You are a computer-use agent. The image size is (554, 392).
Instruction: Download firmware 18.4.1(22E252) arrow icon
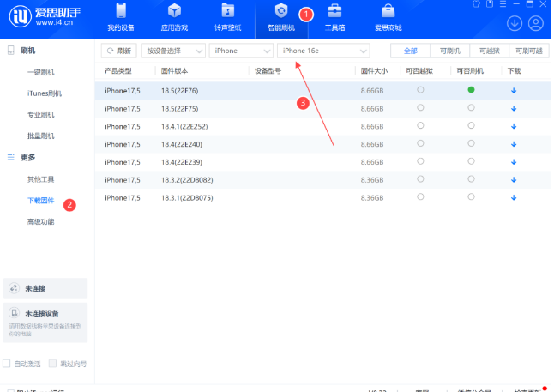coord(514,126)
